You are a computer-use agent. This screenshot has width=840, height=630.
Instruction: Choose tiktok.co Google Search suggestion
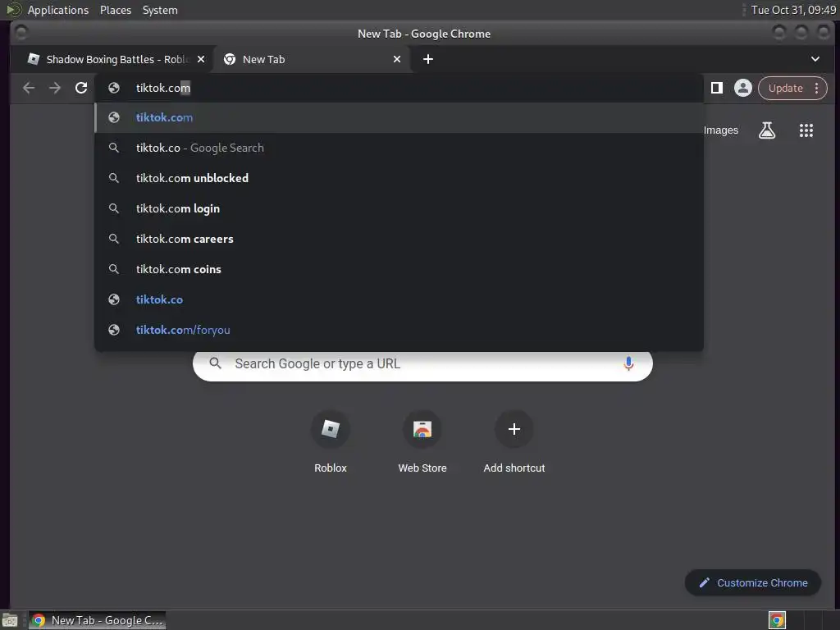[x=399, y=148]
